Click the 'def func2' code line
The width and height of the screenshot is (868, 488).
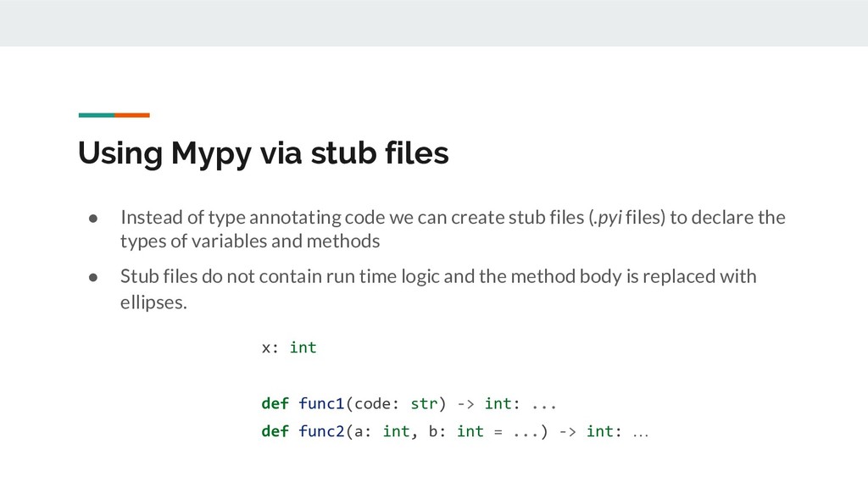coord(454,431)
